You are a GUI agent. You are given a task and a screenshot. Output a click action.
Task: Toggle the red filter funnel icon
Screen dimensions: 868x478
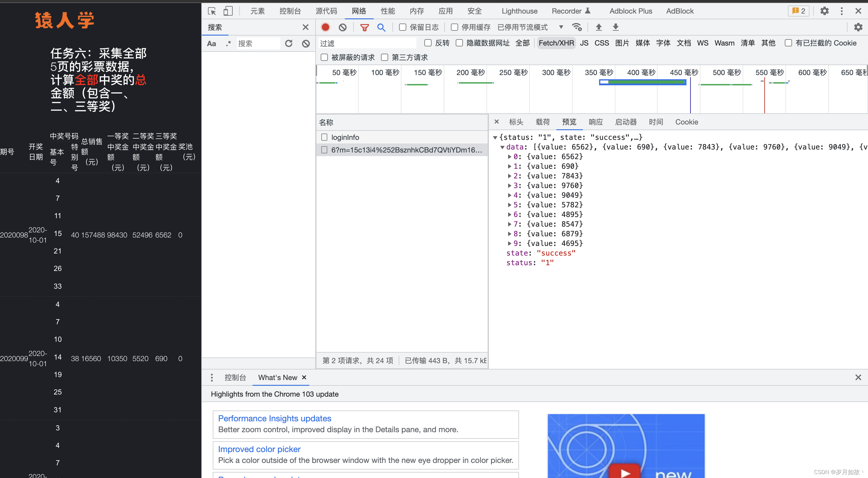[364, 27]
